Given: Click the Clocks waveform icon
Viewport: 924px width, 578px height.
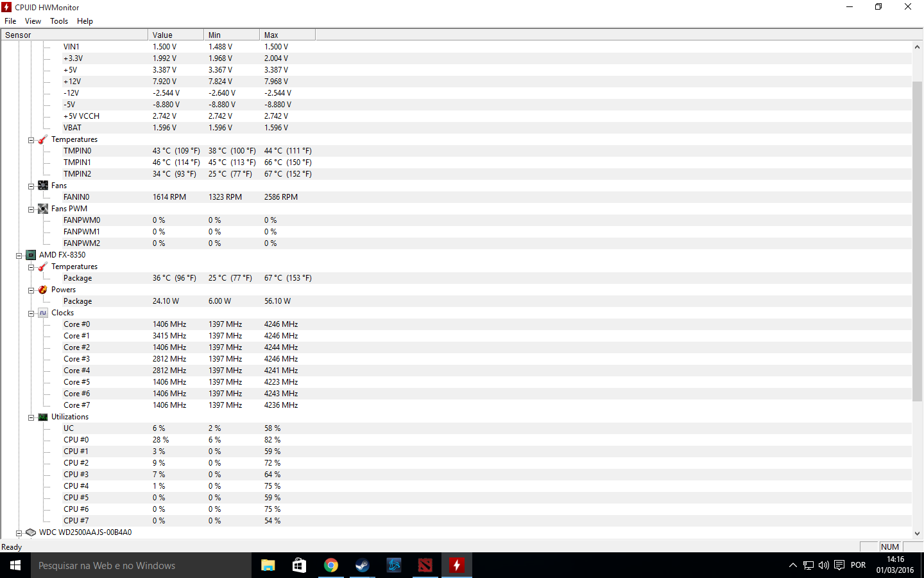Looking at the screenshot, I should click(43, 313).
